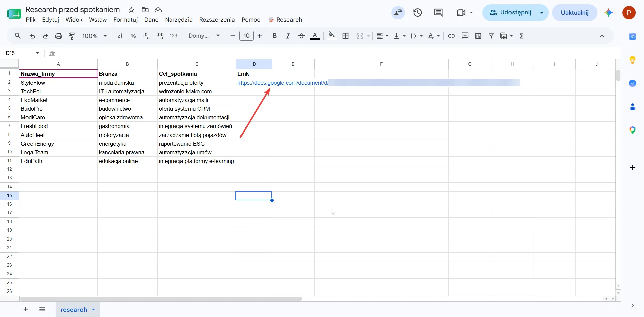Image resolution: width=644 pixels, height=317 pixels.
Task: Open Google Maps side panel icon
Action: tap(632, 130)
